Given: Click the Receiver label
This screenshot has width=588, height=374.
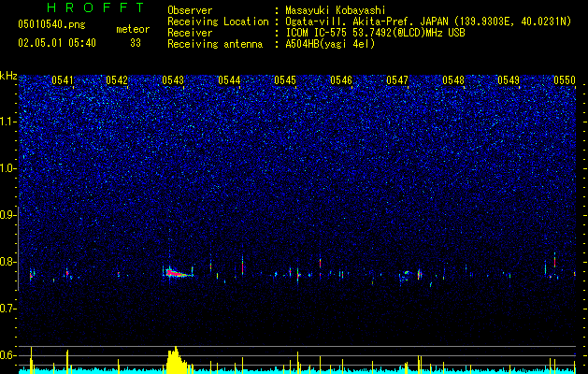Looking at the screenshot, I should coord(190,33).
